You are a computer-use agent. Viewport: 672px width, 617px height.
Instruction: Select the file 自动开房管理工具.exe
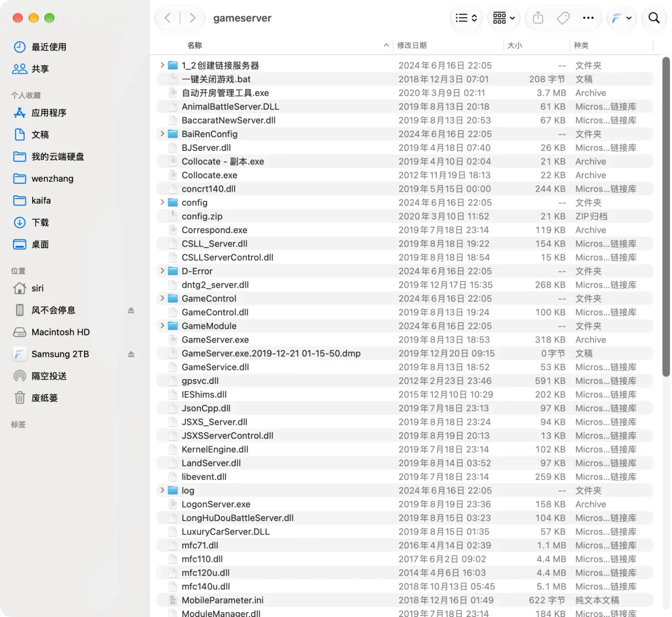click(405, 93)
